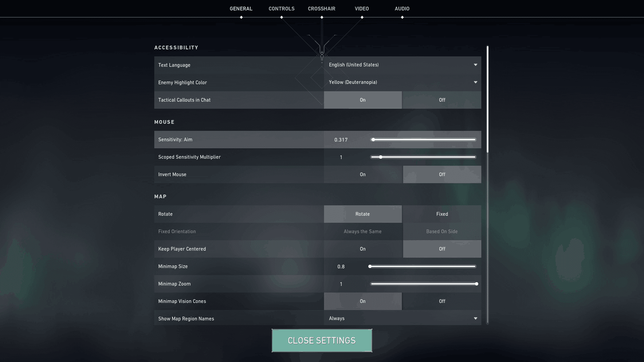Click the diamond marker under the General tab
Screen dimensions: 644x362
pos(241,17)
